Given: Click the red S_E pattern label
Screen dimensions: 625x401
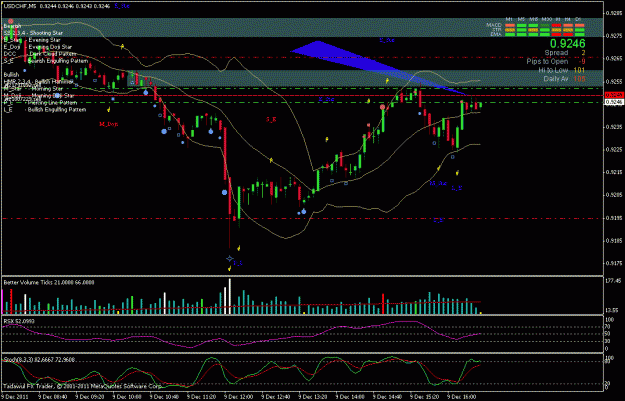Looking at the screenshot, I should [271, 119].
